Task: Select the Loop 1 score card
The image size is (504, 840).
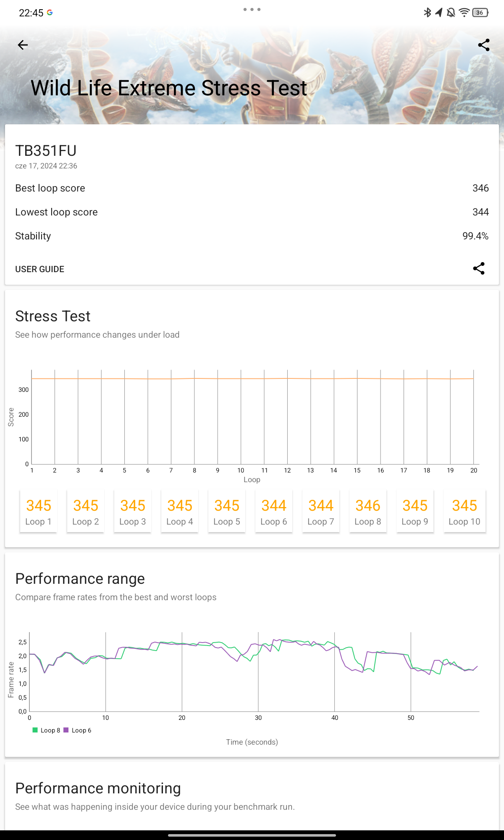Action: (38, 511)
